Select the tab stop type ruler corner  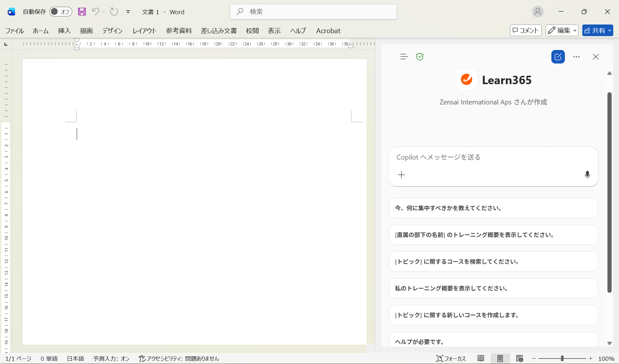(6, 44)
